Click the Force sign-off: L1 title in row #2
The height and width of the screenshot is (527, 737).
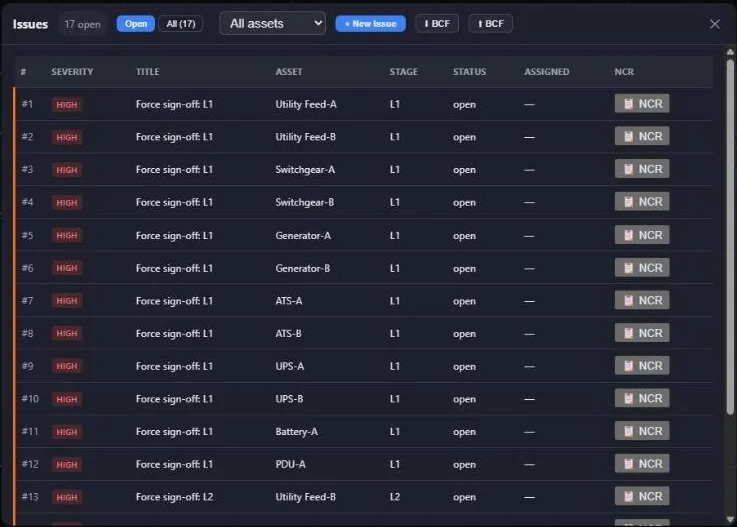[x=174, y=137]
